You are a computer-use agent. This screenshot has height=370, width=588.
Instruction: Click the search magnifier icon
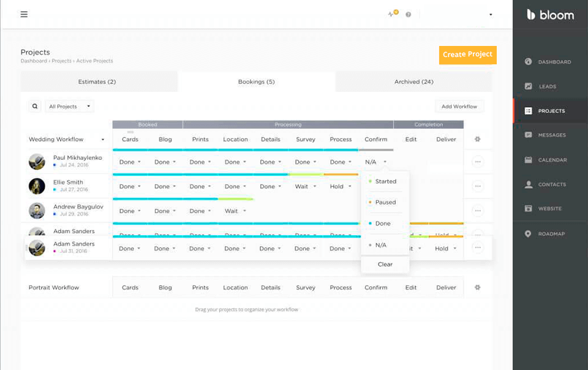(x=35, y=106)
